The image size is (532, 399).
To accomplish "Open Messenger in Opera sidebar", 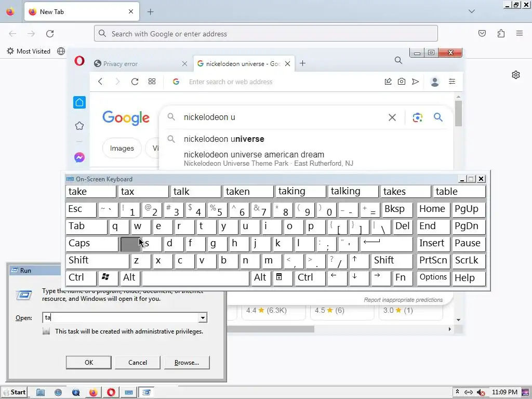I will (x=79, y=157).
